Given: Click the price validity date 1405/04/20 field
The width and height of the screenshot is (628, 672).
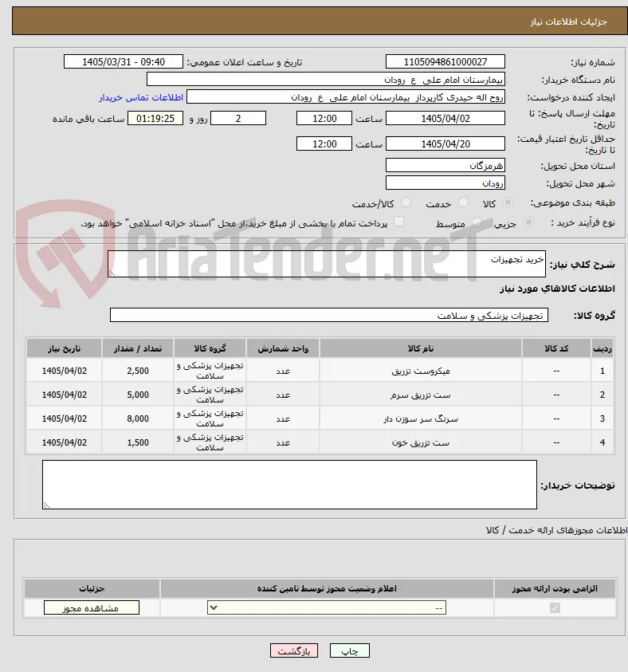Looking at the screenshot, I should 445,144.
